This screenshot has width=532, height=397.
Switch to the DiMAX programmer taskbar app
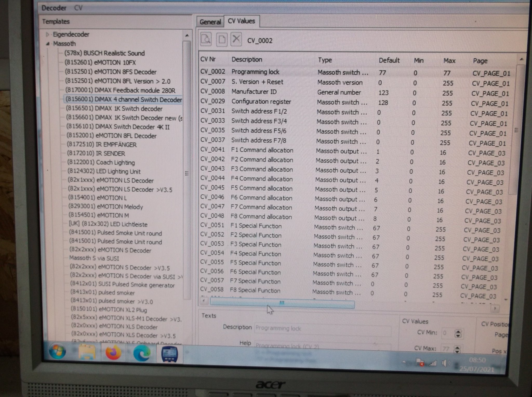[169, 354]
